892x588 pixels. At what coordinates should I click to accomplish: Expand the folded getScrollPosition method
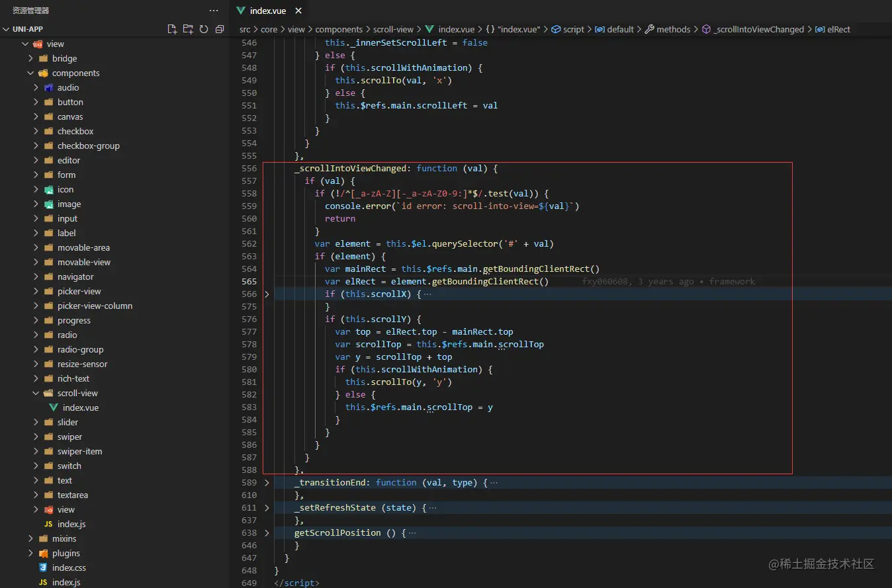pos(267,532)
